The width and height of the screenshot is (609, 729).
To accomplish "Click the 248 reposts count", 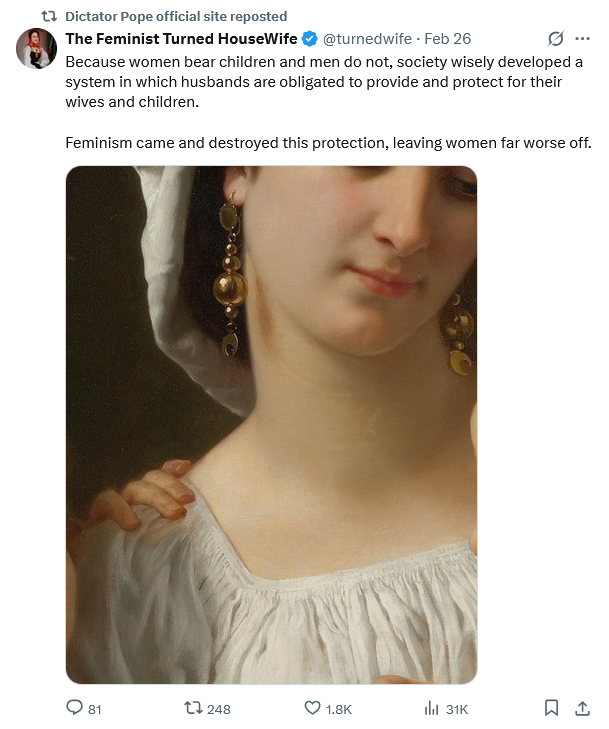I will pyautogui.click(x=218, y=709).
